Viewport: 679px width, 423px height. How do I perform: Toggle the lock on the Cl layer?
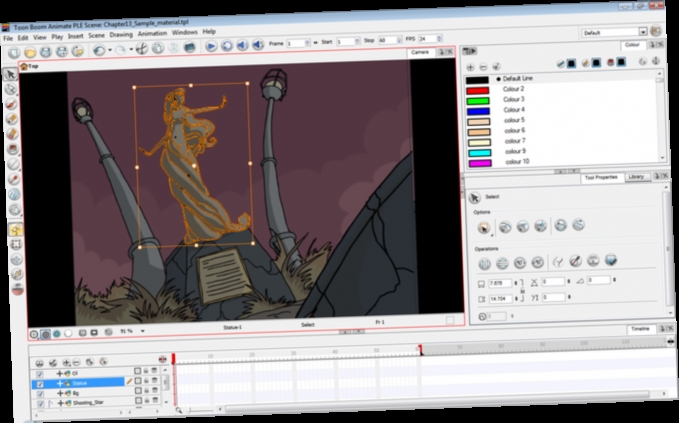tap(146, 371)
